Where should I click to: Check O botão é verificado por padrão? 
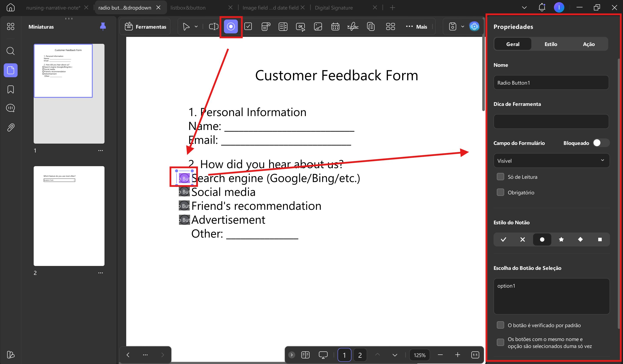500,325
